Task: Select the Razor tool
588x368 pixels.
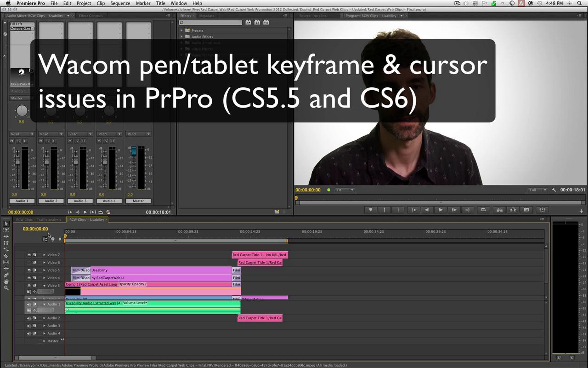Action: 6,256
